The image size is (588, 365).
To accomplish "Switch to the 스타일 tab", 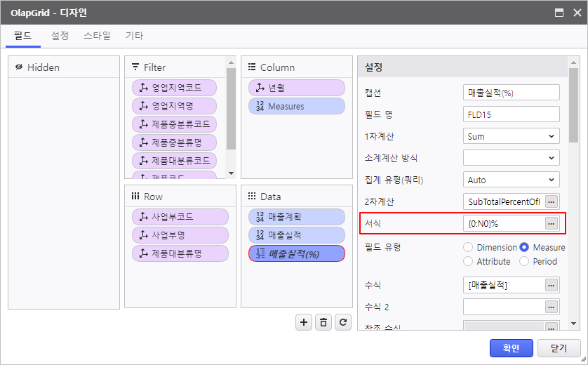I will pyautogui.click(x=97, y=35).
